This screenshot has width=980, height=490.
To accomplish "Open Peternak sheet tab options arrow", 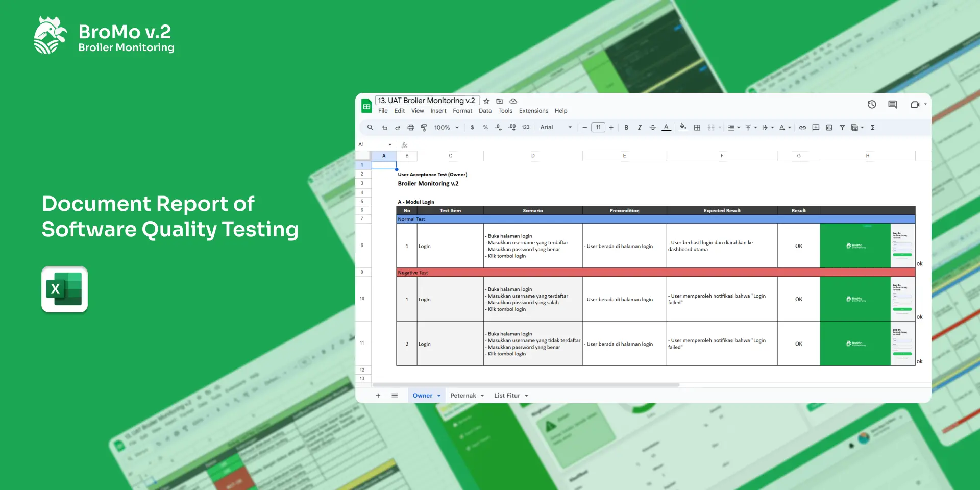I will [x=482, y=396].
